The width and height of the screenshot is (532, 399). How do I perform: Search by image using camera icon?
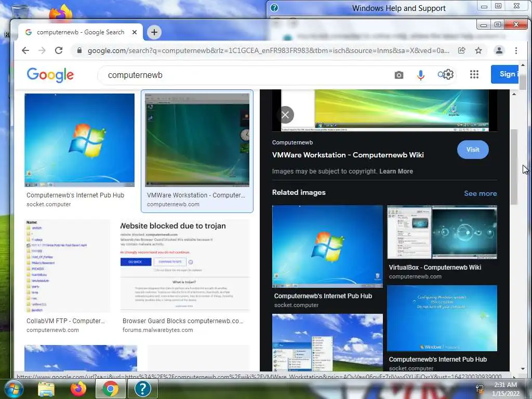point(399,75)
